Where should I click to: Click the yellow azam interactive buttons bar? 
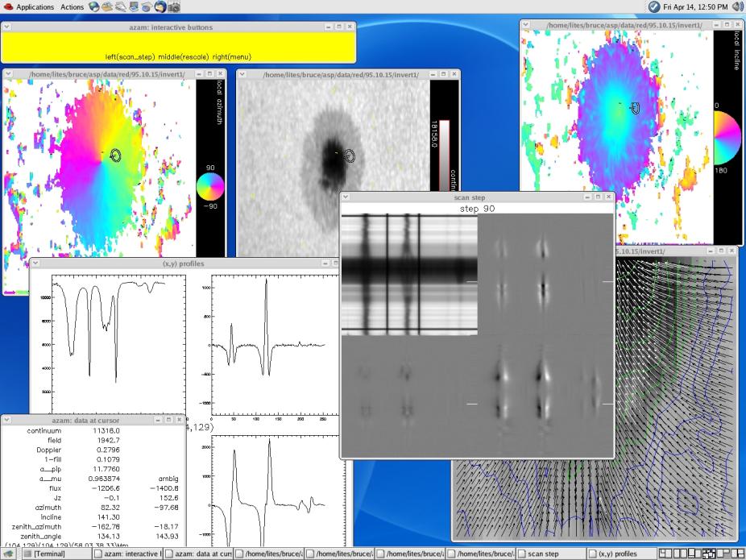(x=179, y=47)
